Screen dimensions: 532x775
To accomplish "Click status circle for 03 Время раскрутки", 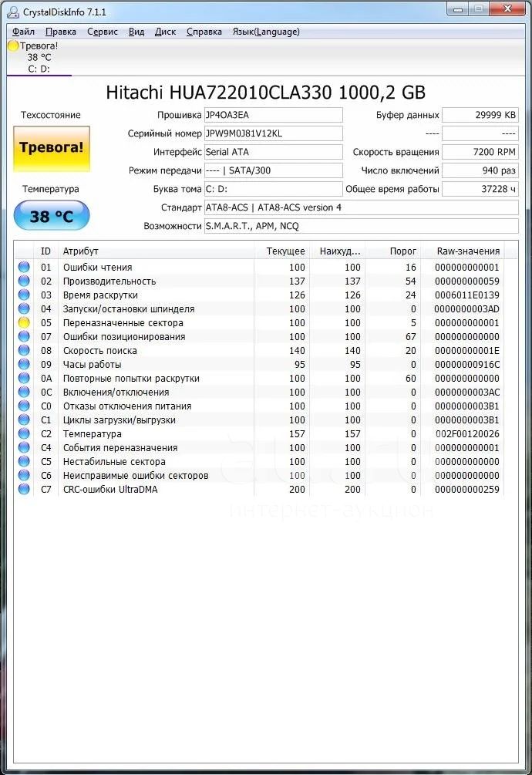I will point(24,295).
